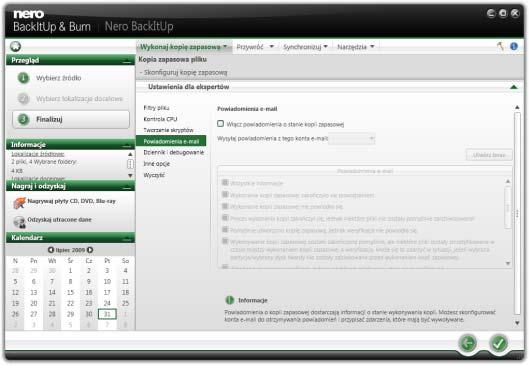The height and width of the screenshot is (365, 529).
Task: Click the home icon at top left
Action: (15, 46)
